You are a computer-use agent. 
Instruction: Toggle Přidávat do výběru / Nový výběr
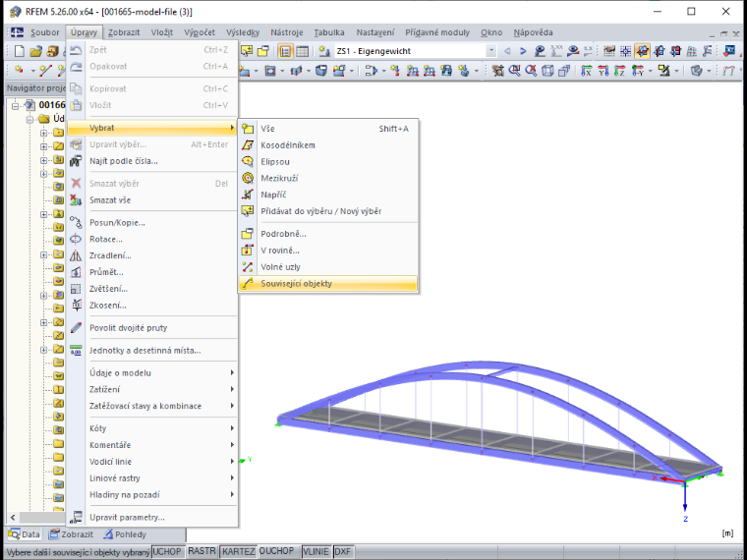328,211
